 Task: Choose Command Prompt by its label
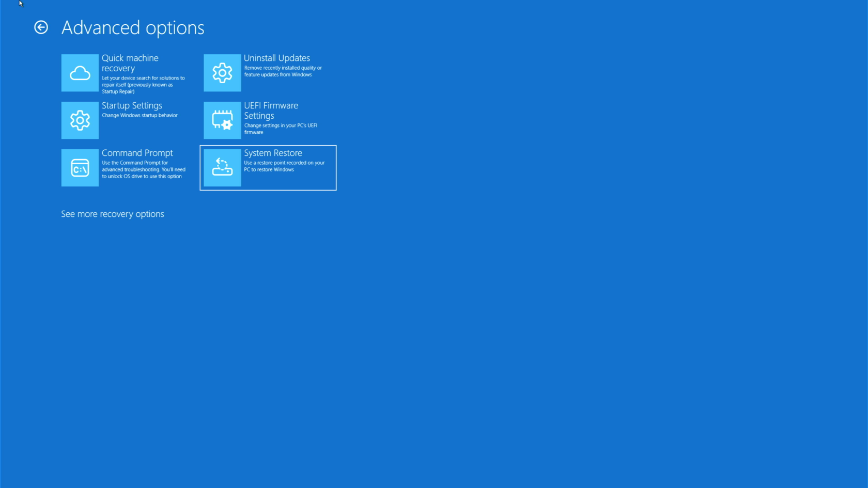(137, 153)
